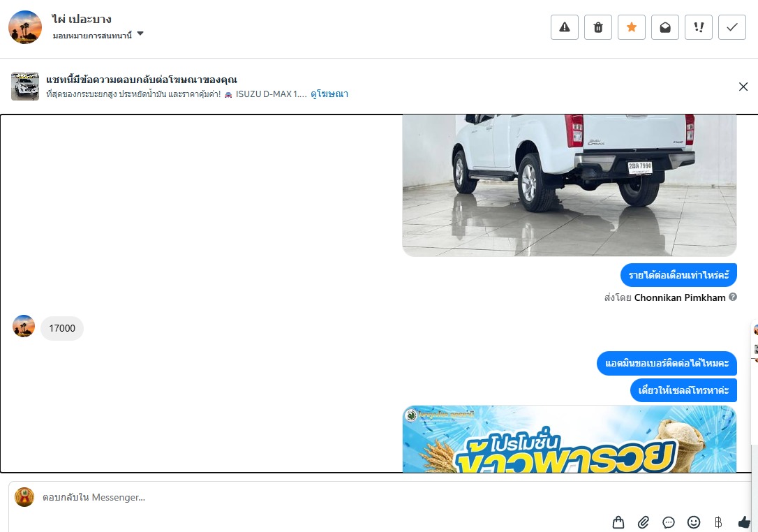Screen dimensions: 758x532
Task: Flag conversation as priority with exclamation icon
Action: pyautogui.click(x=699, y=27)
